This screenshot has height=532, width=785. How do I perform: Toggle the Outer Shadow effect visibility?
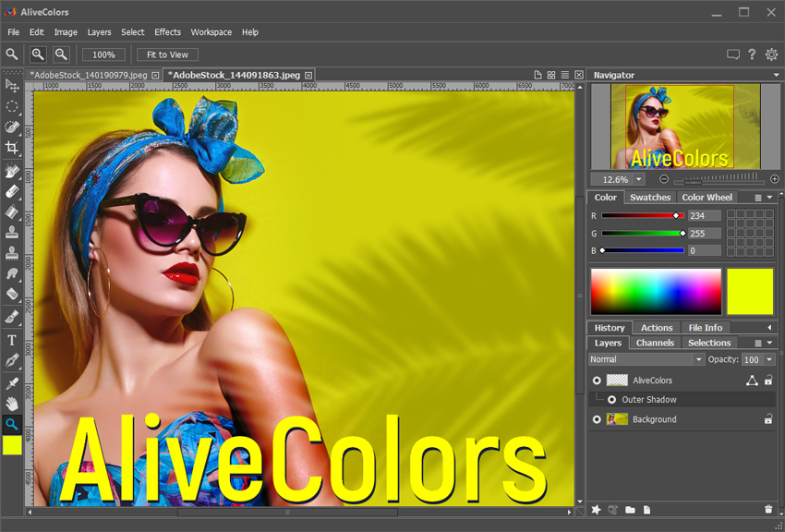pos(611,400)
